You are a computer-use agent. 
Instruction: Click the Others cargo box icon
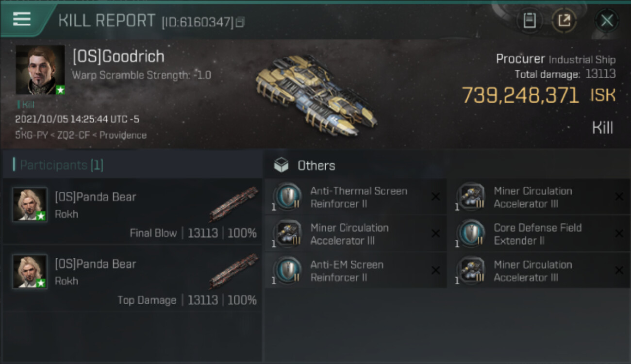(x=281, y=165)
